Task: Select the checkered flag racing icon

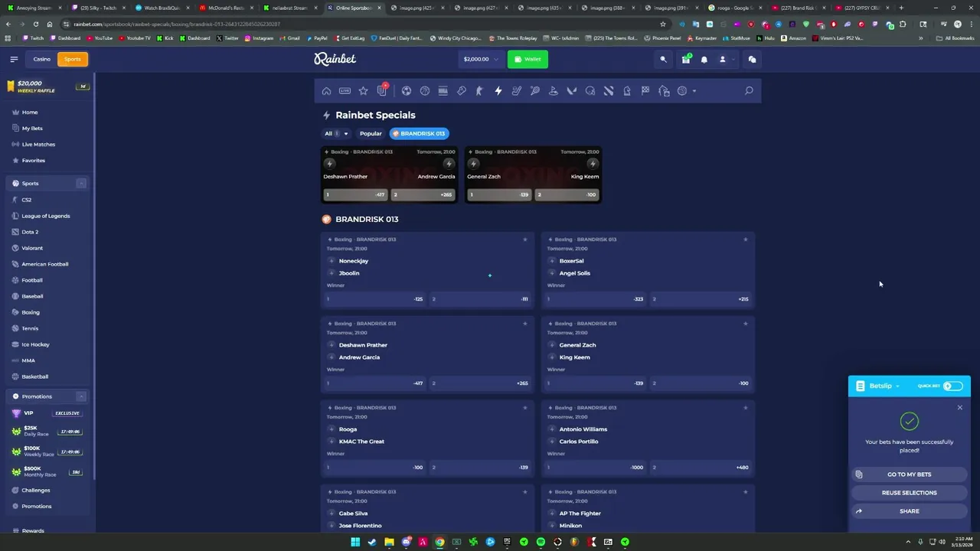Action: point(645,91)
